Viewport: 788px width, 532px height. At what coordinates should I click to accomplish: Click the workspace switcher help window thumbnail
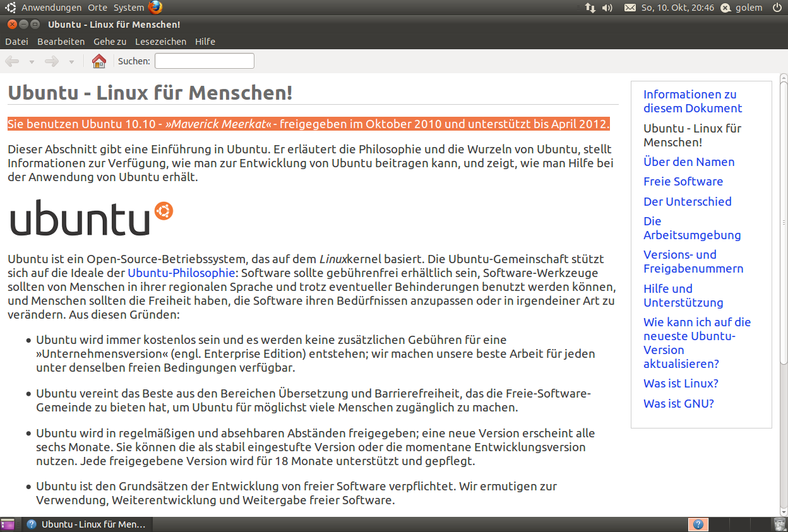click(698, 524)
